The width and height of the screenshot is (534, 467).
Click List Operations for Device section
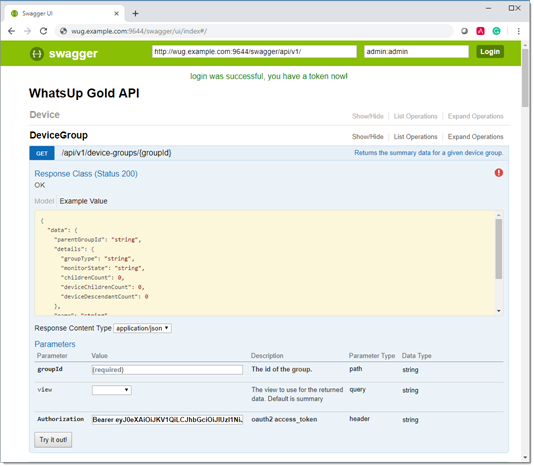pos(415,116)
